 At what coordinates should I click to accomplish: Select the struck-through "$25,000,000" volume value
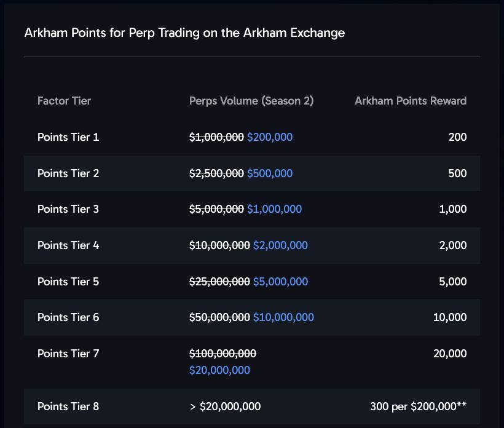219,282
